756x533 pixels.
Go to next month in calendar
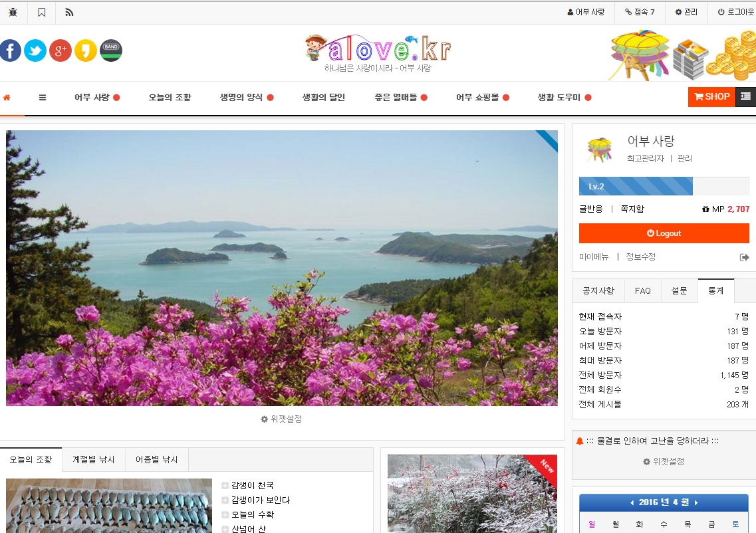[x=696, y=502]
